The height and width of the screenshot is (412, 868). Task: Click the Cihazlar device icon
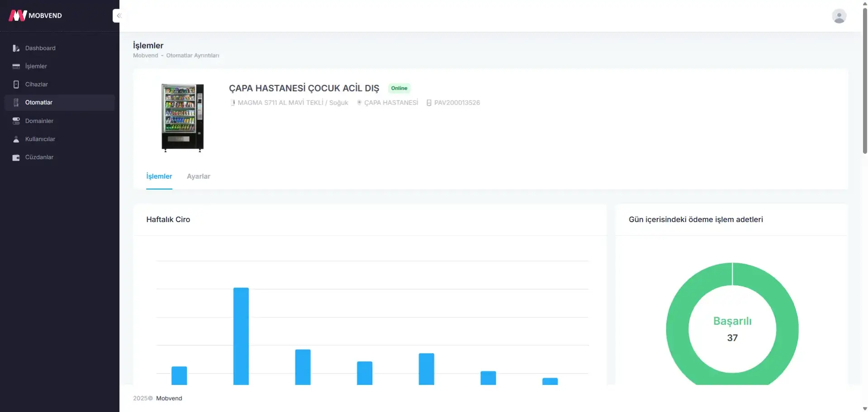16,85
